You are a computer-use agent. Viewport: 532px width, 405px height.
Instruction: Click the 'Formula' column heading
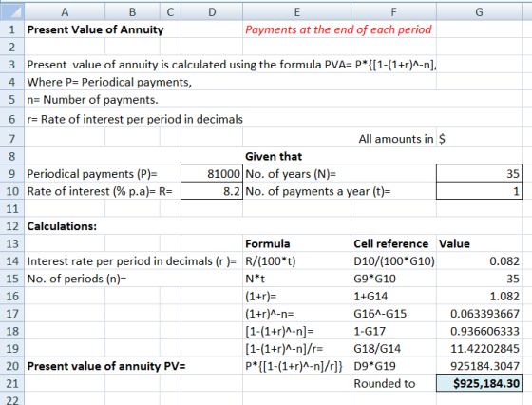tap(267, 243)
